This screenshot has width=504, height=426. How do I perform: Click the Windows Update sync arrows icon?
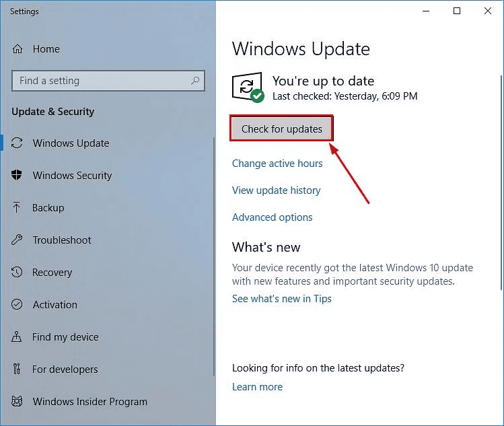tap(18, 143)
